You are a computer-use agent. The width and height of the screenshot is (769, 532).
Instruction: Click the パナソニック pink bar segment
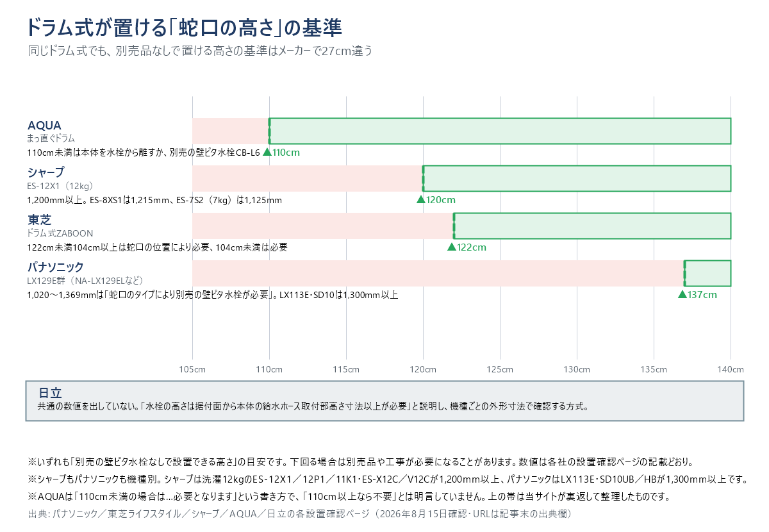tap(438, 273)
